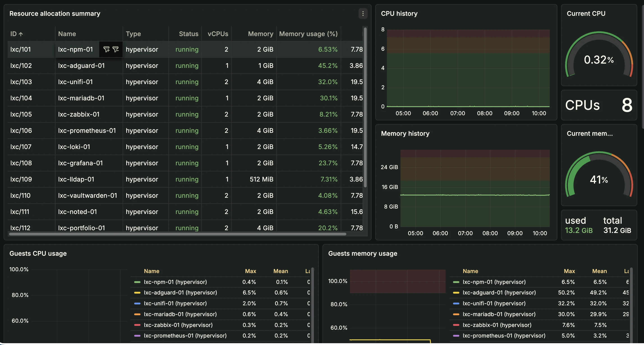Sort table by Memory column header
The image size is (644, 345).
(x=260, y=34)
